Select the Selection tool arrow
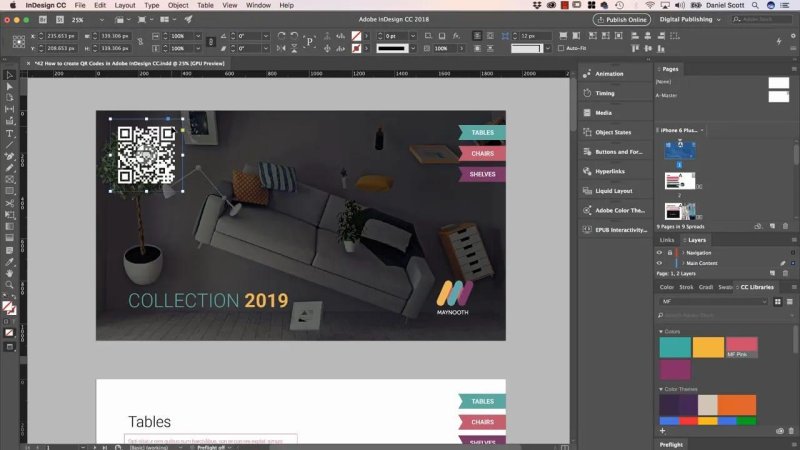This screenshot has width=800, height=450. click(x=9, y=75)
